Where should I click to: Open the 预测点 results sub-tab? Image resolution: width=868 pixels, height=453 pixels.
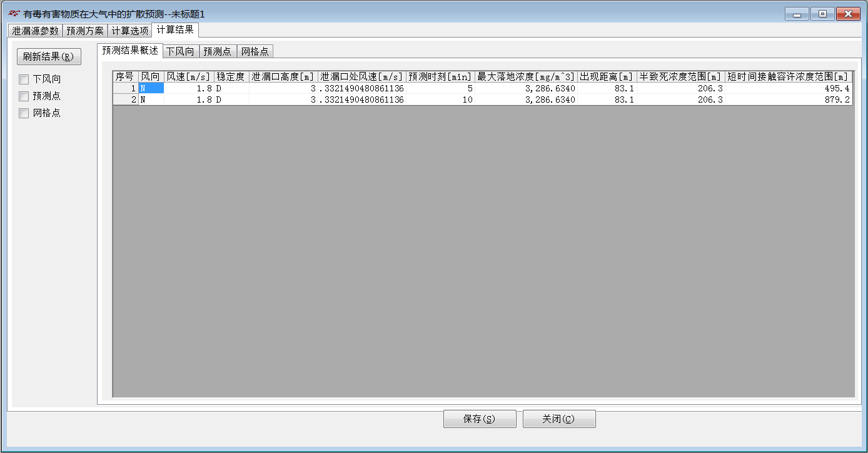(x=218, y=52)
